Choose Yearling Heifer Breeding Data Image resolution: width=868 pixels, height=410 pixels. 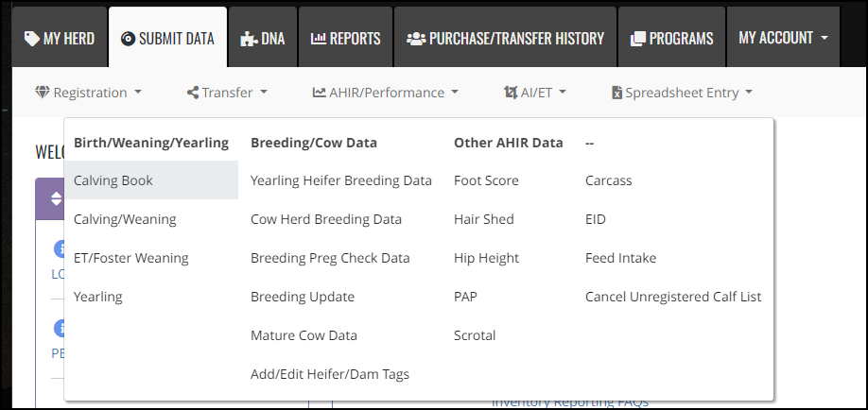(x=341, y=180)
